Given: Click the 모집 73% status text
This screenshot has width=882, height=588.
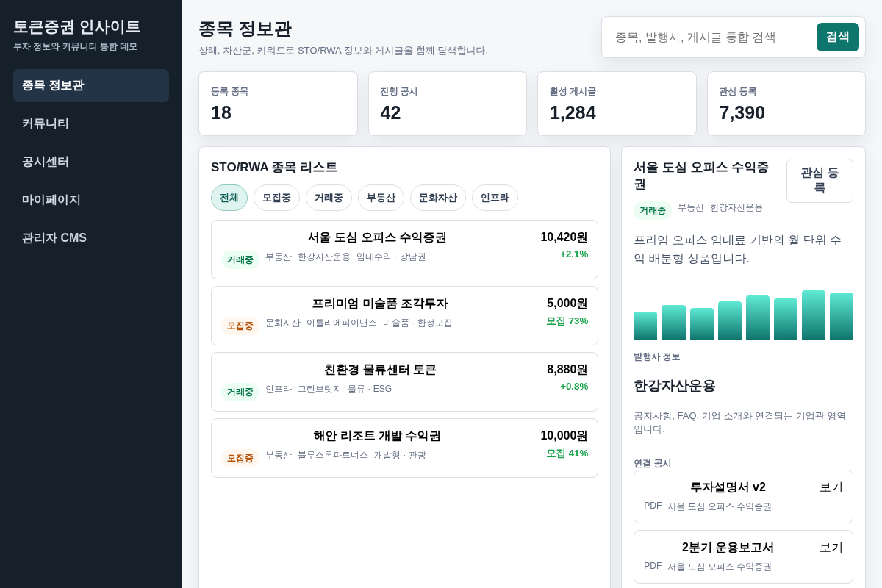Looking at the screenshot, I should pos(567,321).
